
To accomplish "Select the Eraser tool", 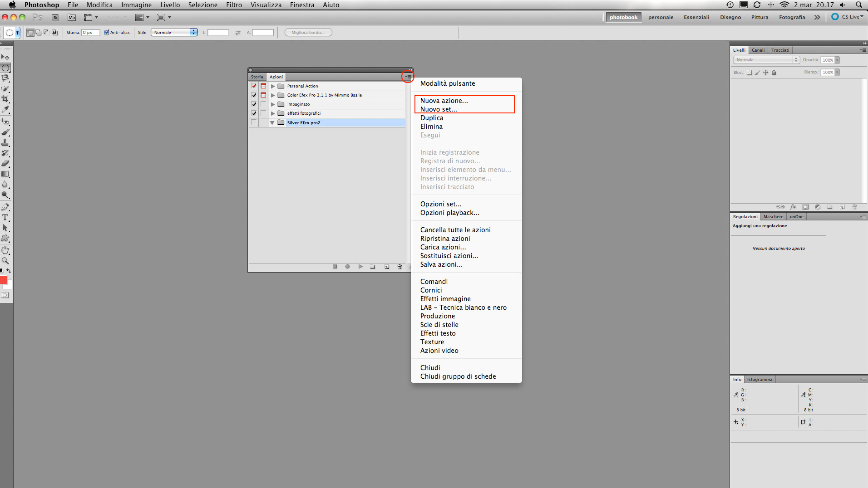I will coord(5,163).
